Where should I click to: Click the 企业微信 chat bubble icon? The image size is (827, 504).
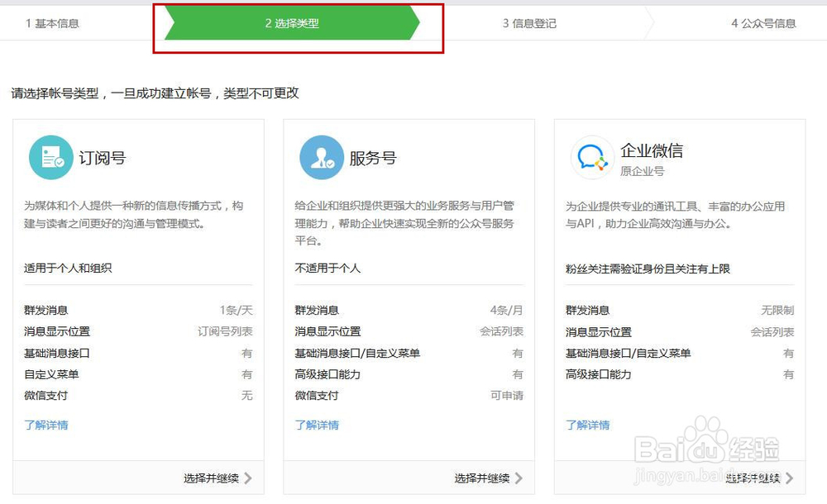[592, 157]
